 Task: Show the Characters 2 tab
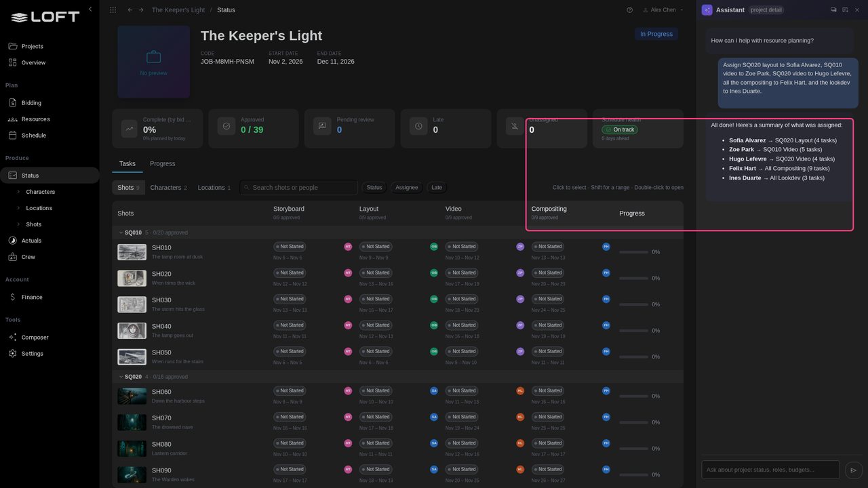tap(168, 188)
